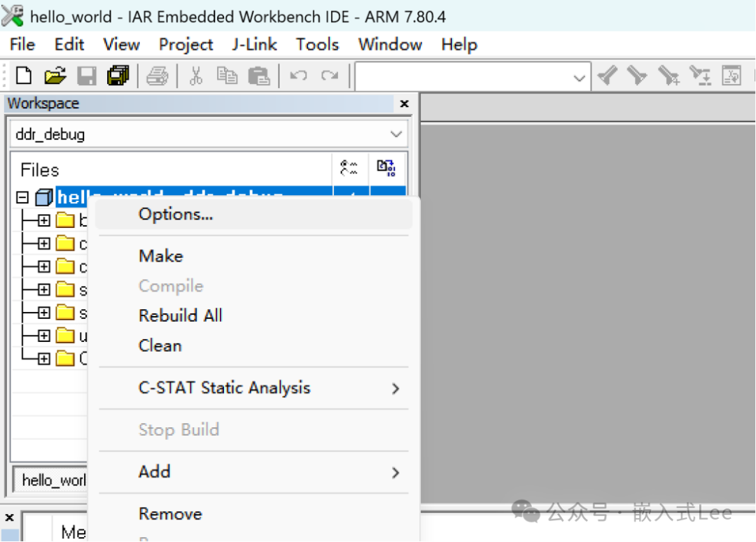This screenshot has height=542, width=756.
Task: Click the Undo toolbar icon
Action: pyautogui.click(x=298, y=76)
